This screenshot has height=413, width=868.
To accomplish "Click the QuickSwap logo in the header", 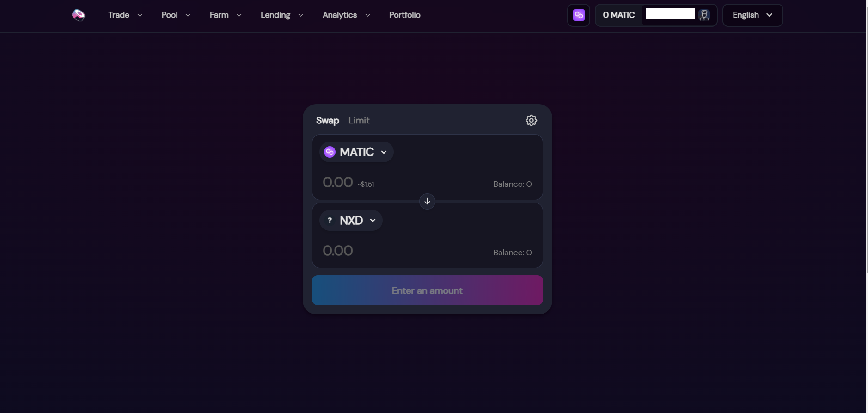I will [x=79, y=15].
